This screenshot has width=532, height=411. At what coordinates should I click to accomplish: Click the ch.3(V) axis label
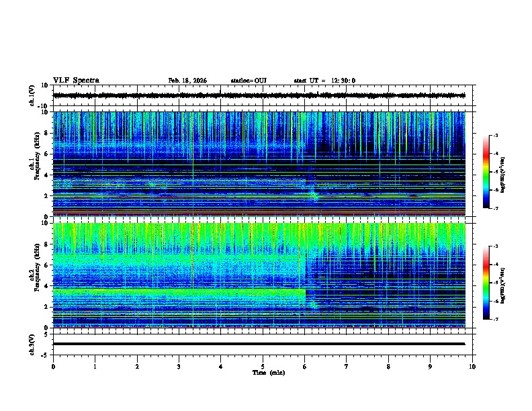32,345
